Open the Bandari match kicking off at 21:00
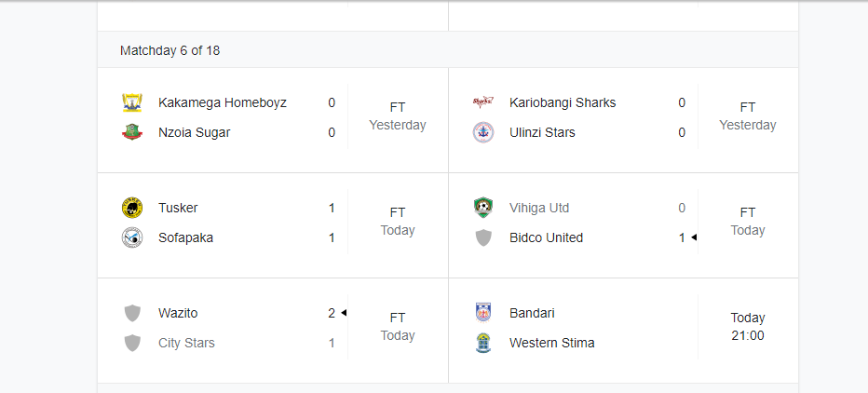Viewport: 868px width, 393px height. tap(623, 331)
